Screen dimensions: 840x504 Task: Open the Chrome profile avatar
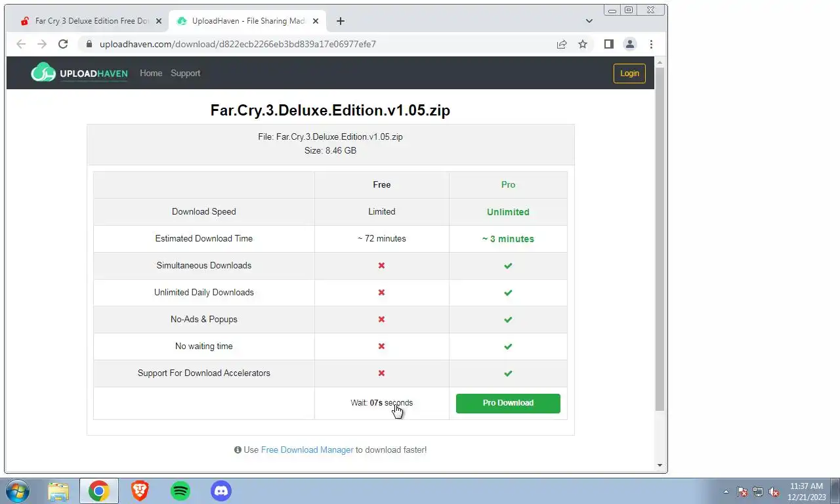click(x=630, y=44)
